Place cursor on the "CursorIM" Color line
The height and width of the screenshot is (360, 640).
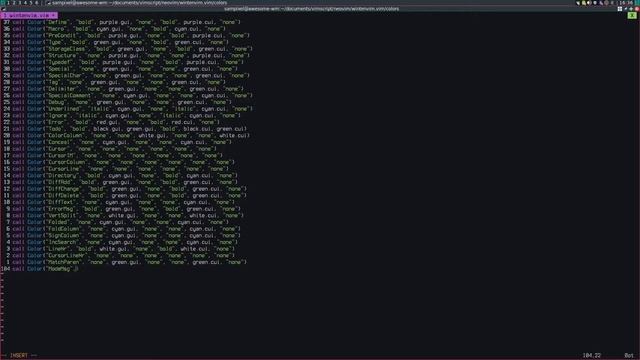point(118,156)
